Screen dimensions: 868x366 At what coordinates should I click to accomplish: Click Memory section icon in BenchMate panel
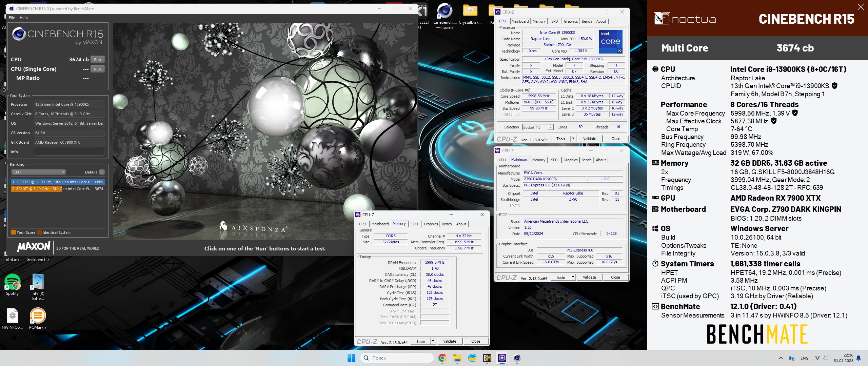(655, 163)
